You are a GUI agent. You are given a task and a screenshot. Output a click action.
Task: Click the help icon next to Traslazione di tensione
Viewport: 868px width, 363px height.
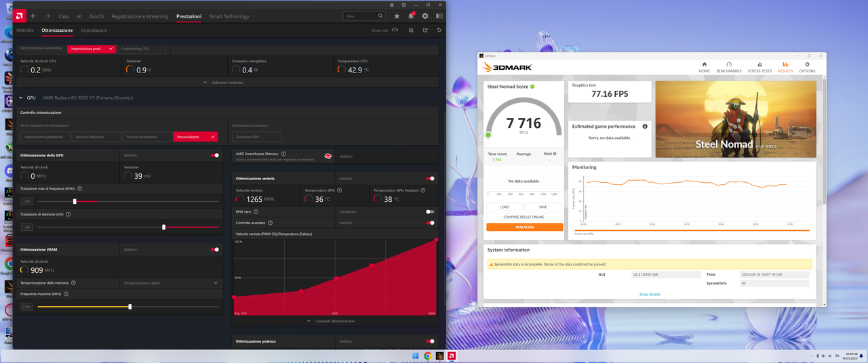point(68,214)
